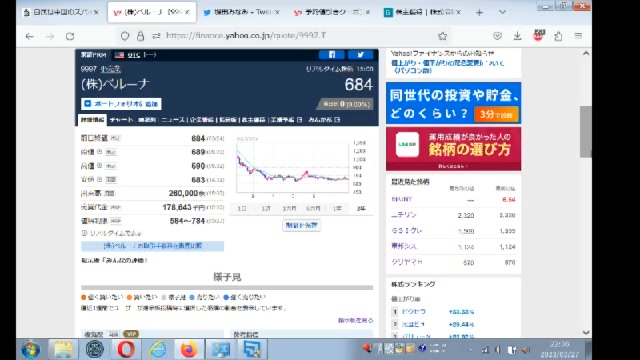Launch Opera from the taskbar
Image resolution: width=640 pixels, height=360 pixels.
[x=126, y=349]
